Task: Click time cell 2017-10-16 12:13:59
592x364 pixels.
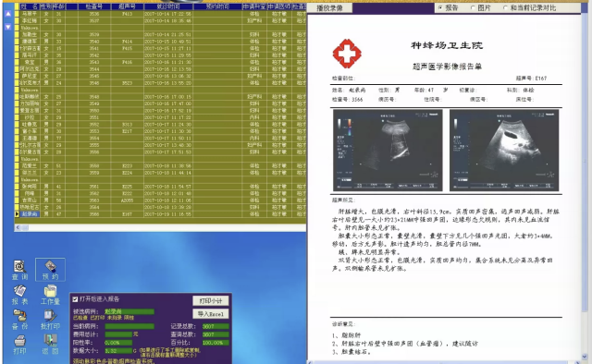Action: pyautogui.click(x=167, y=69)
